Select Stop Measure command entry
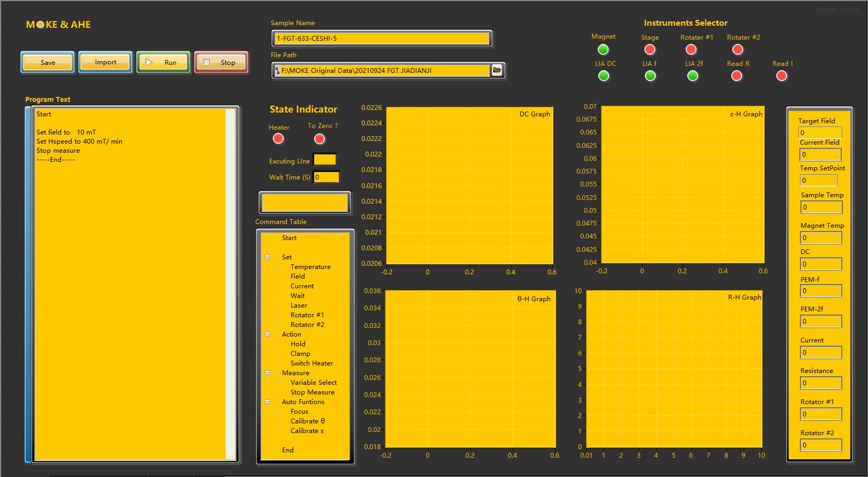 click(312, 392)
